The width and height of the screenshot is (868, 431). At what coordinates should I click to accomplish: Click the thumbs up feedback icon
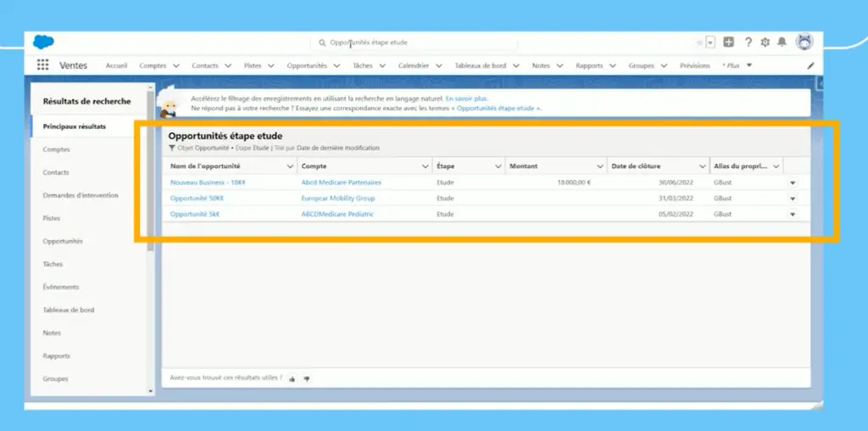[292, 379]
